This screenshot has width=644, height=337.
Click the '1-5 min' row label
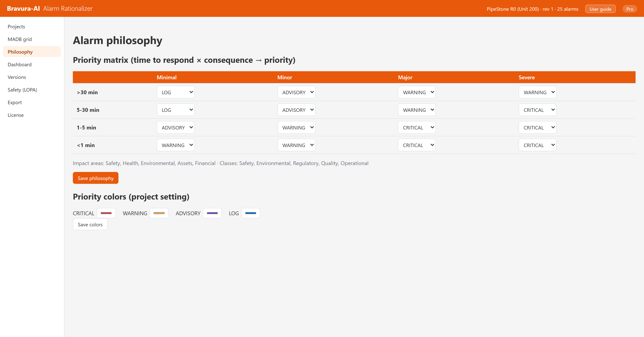click(x=86, y=127)
